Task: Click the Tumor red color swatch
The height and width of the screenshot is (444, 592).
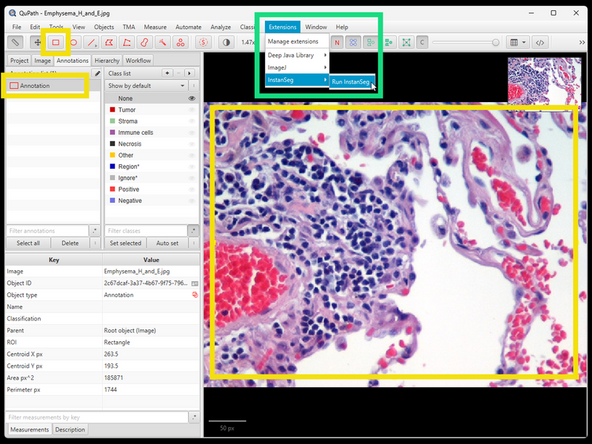Action: [112, 109]
